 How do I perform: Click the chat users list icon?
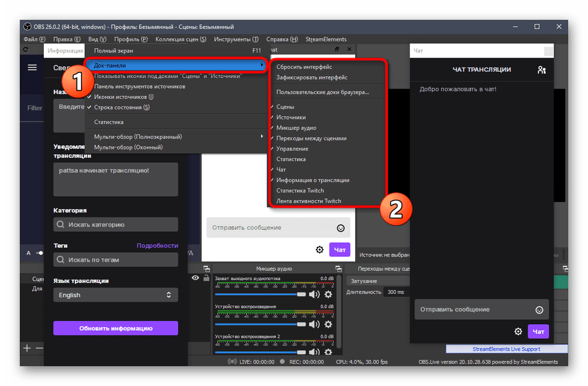(542, 70)
